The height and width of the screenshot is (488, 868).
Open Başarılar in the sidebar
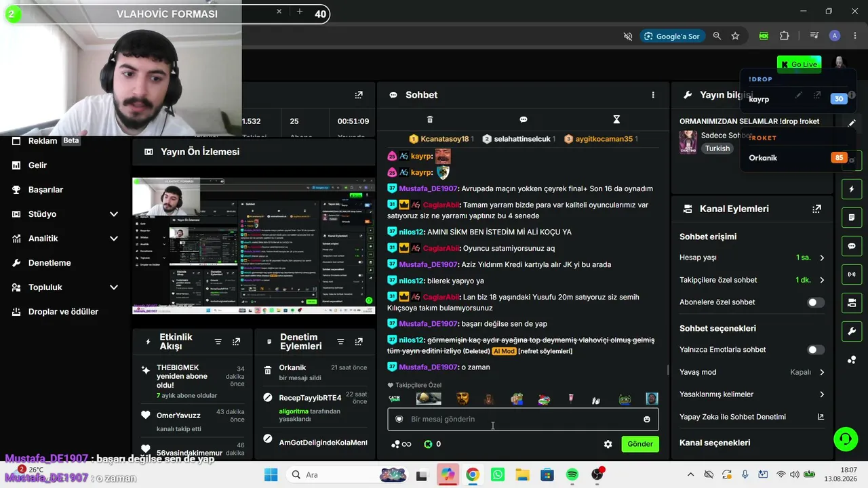click(45, 190)
